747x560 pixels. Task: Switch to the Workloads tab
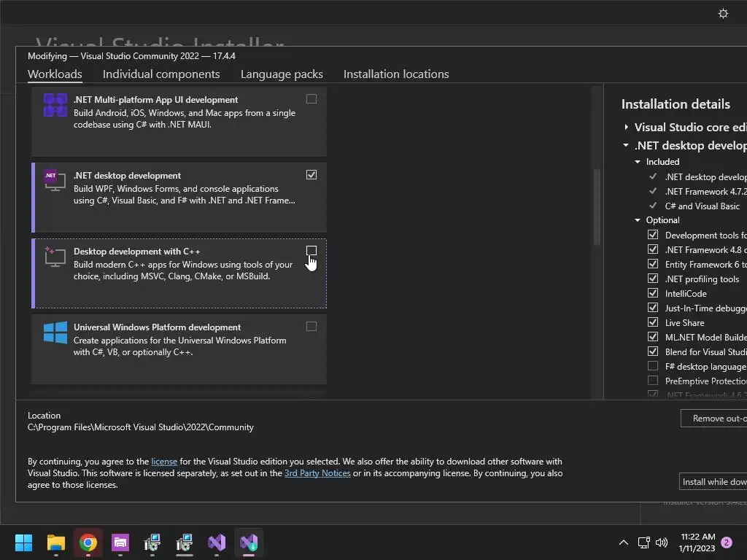coord(55,74)
